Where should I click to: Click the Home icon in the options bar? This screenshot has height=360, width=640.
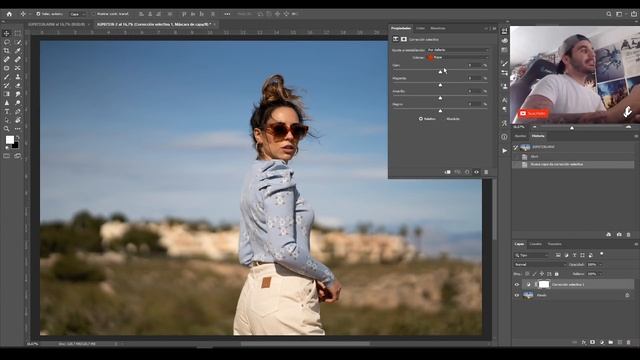point(9,14)
